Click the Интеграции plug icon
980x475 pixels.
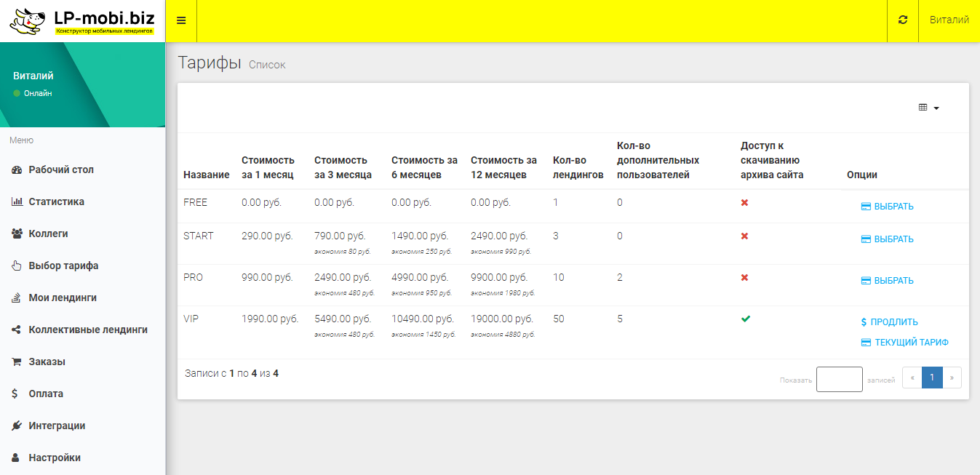(x=17, y=426)
